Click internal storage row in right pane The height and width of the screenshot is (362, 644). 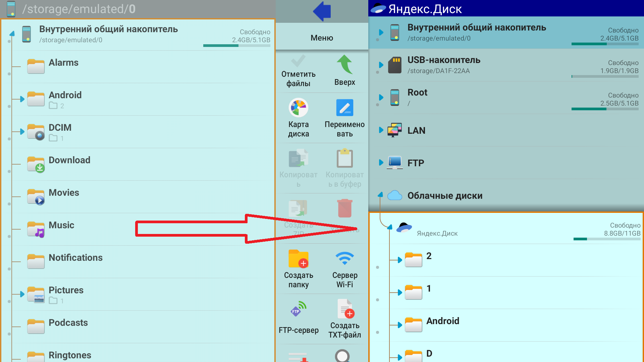tap(506, 33)
